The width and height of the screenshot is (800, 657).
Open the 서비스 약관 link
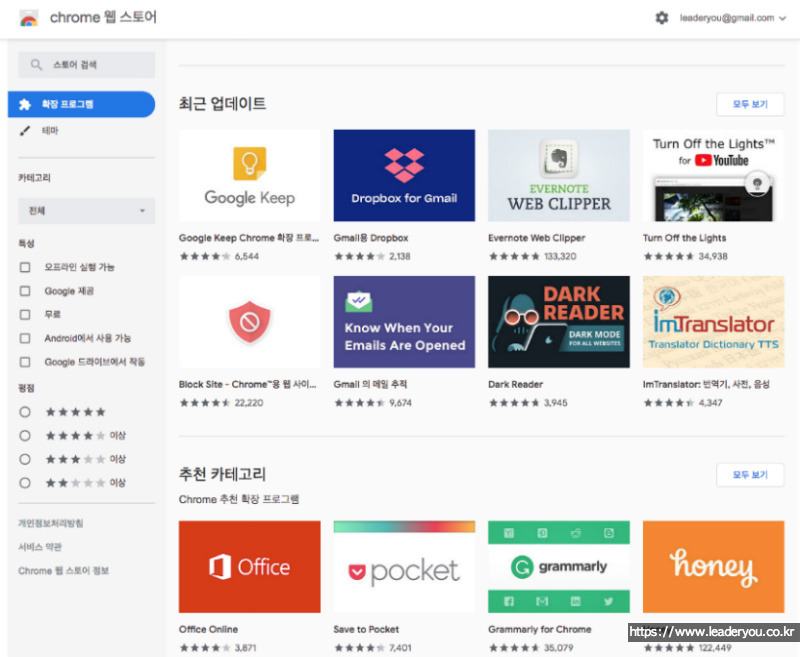40,547
